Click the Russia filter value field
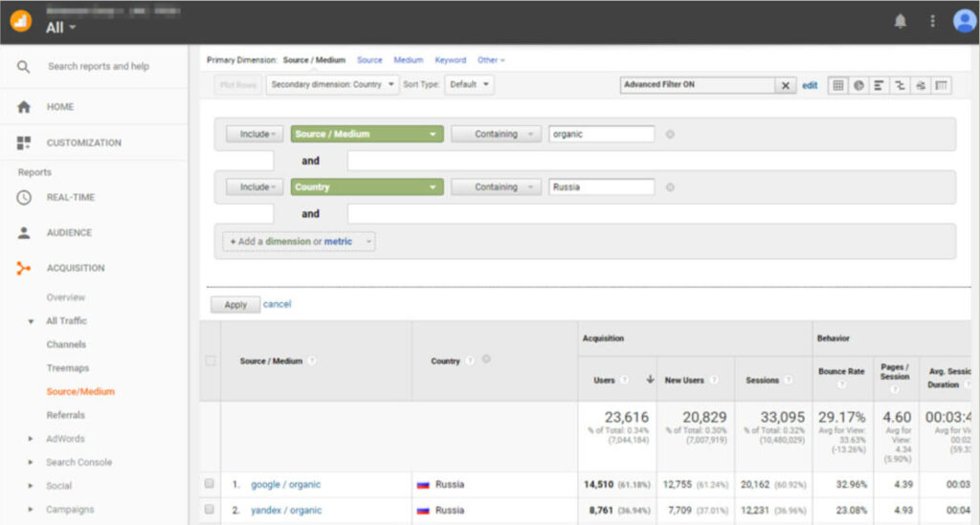 pos(601,187)
